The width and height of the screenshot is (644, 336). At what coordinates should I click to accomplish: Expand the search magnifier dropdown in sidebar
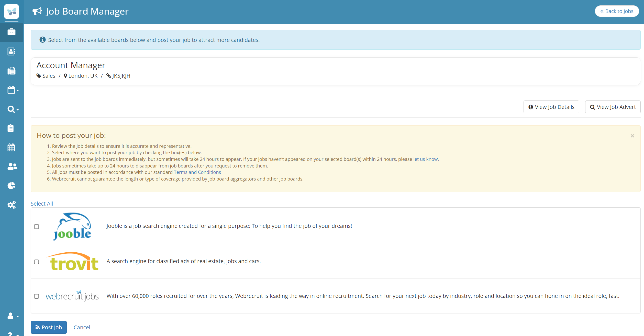click(13, 109)
